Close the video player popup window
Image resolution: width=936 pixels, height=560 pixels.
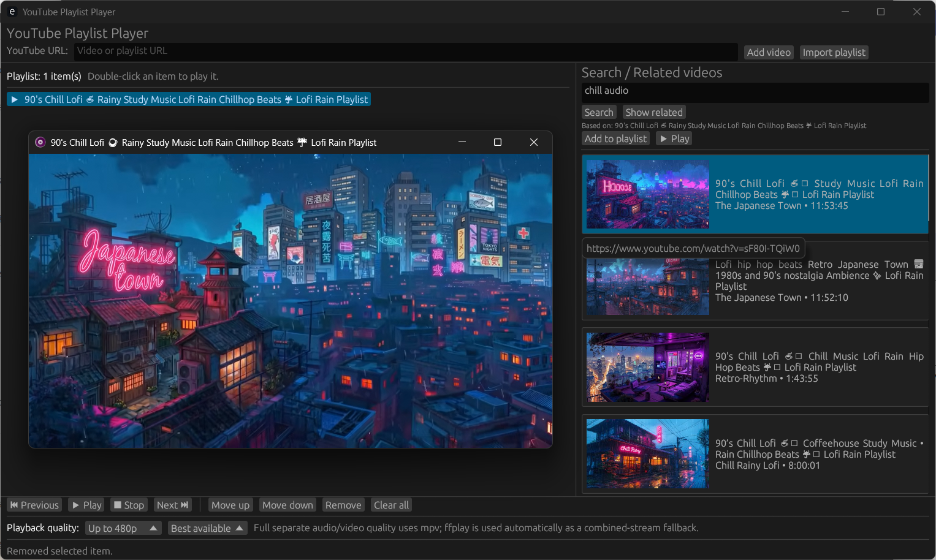pos(534,142)
